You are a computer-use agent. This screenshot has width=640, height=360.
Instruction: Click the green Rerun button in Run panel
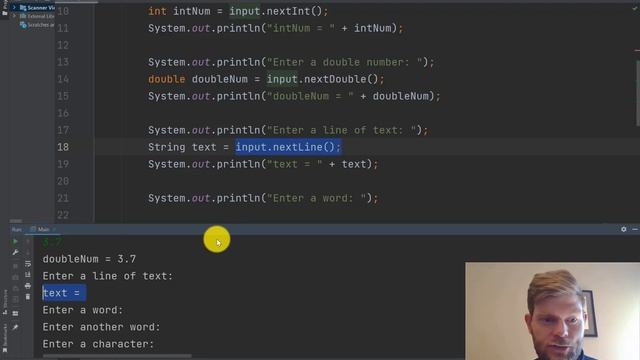[15, 242]
